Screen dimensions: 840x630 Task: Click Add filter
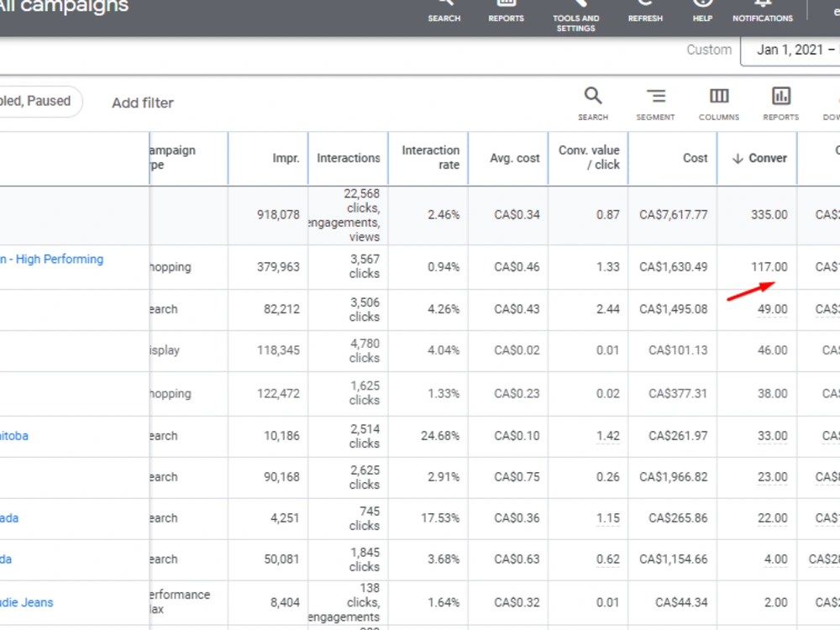pyautogui.click(x=143, y=102)
